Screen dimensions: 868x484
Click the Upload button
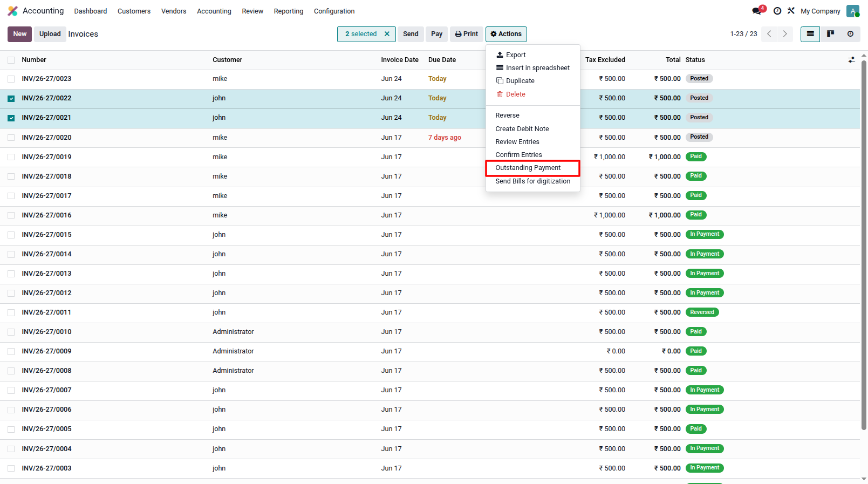click(50, 34)
